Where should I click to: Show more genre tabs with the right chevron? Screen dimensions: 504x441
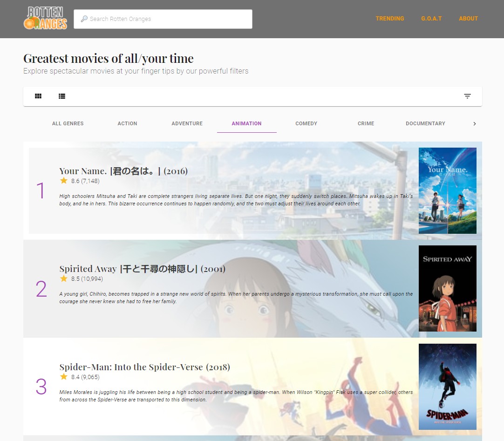tap(475, 124)
